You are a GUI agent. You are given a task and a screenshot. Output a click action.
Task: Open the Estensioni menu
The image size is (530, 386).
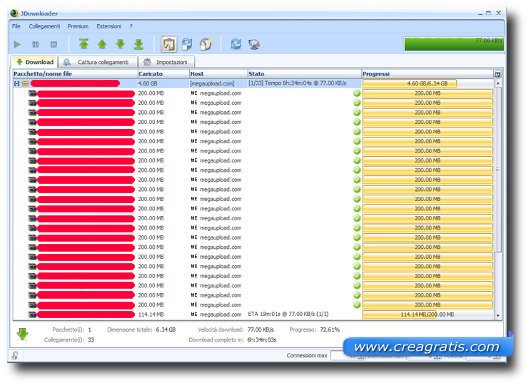click(109, 26)
